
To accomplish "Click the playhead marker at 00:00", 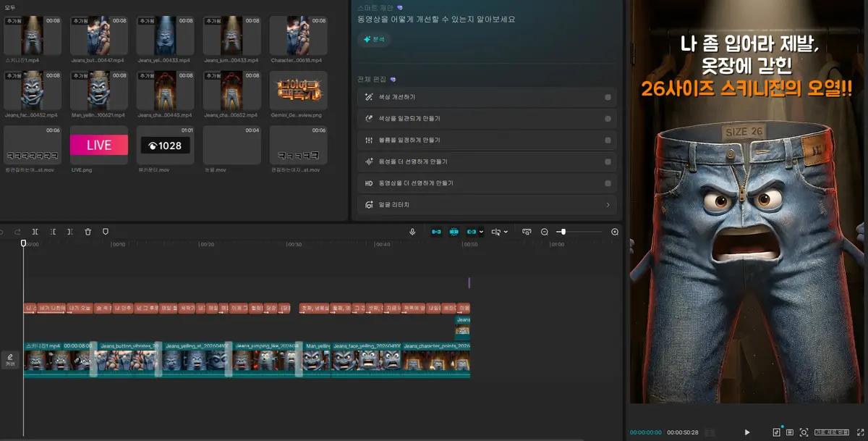I will 23,243.
